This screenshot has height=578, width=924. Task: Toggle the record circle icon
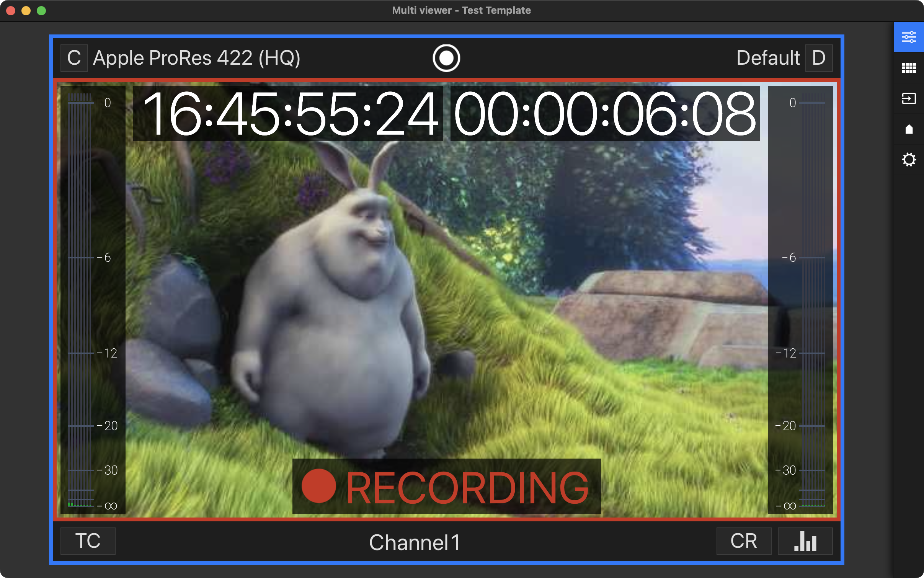tap(446, 58)
